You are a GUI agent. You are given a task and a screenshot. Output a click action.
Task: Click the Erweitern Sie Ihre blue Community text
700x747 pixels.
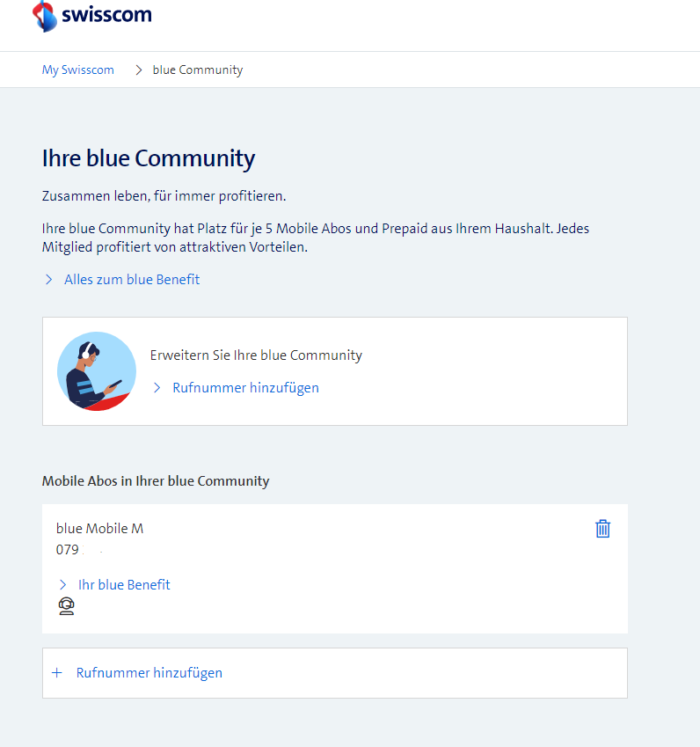(x=256, y=355)
